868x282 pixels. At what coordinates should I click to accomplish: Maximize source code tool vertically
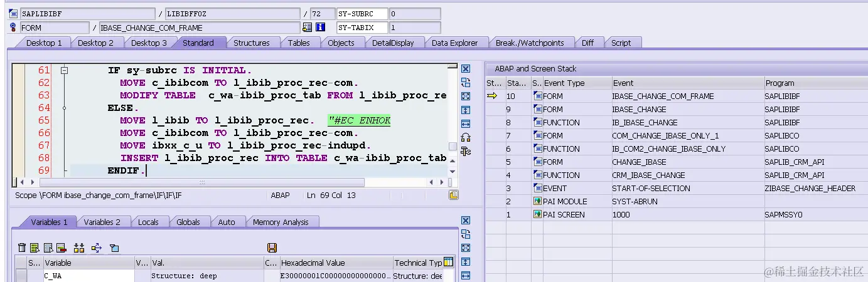(x=466, y=110)
